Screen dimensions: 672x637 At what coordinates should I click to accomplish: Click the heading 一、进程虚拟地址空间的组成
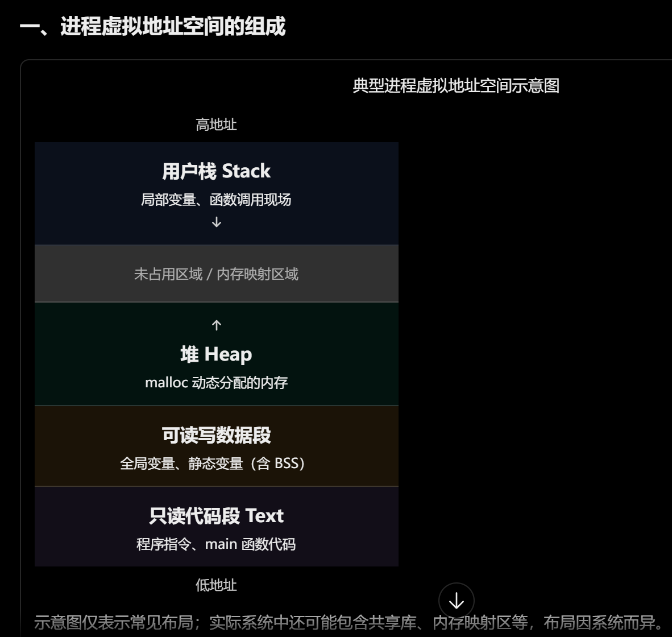click(152, 26)
